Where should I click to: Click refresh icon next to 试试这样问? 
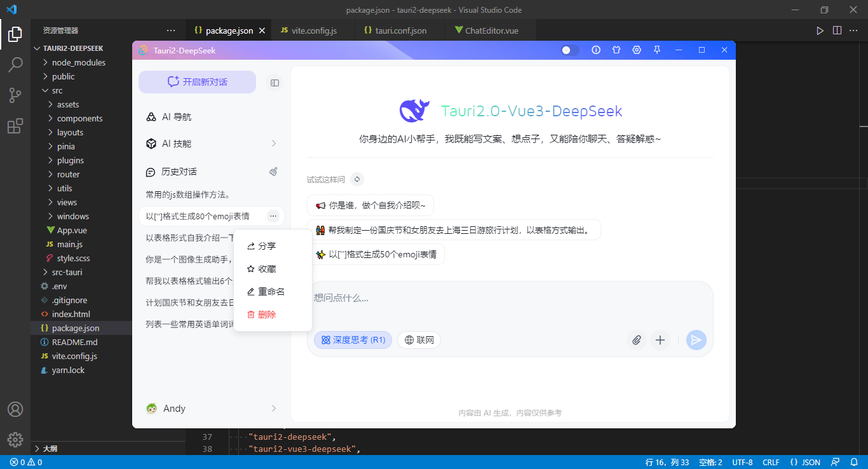click(x=357, y=180)
